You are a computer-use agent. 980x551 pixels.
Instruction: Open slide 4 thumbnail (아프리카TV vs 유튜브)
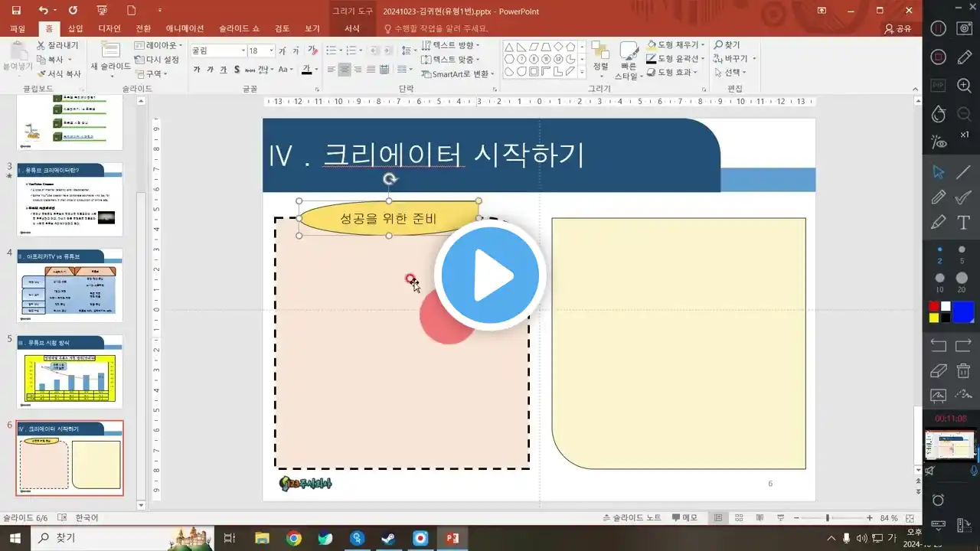(70, 285)
